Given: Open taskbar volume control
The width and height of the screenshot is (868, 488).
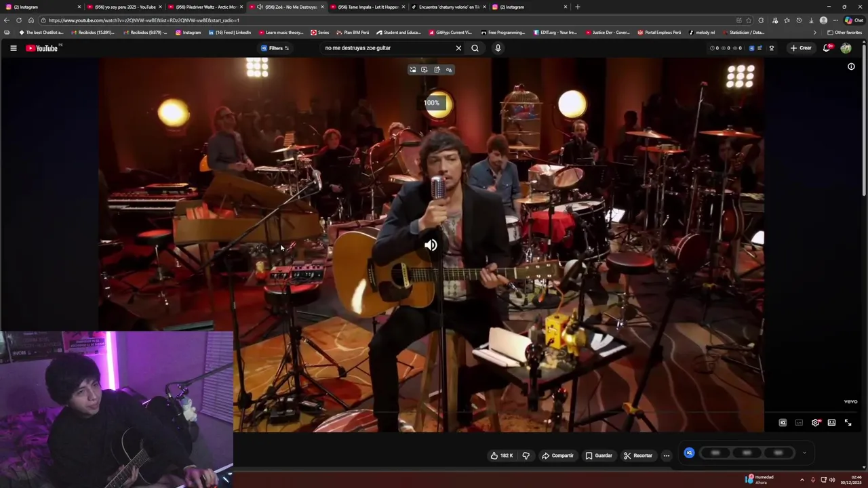Looking at the screenshot, I should coord(832,480).
